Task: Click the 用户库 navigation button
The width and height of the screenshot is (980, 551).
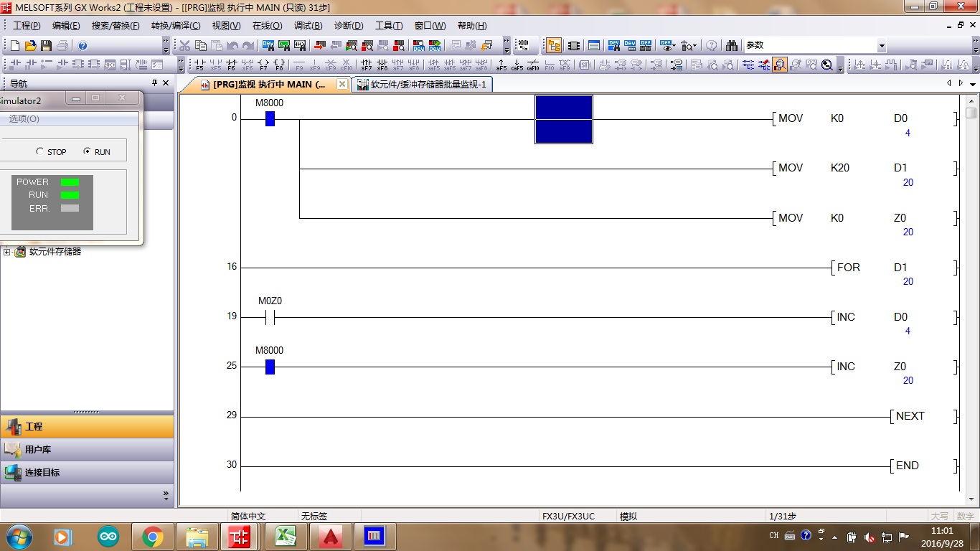Action: pos(37,450)
